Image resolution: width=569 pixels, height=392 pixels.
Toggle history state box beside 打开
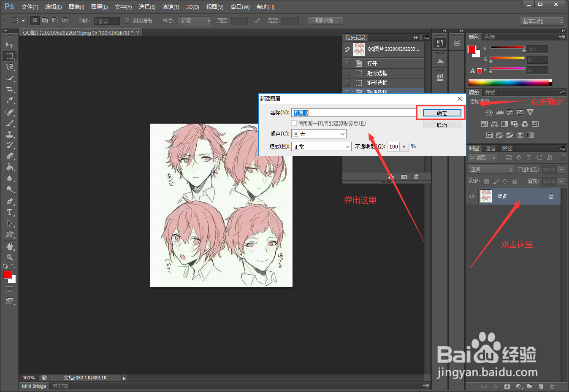coord(347,64)
